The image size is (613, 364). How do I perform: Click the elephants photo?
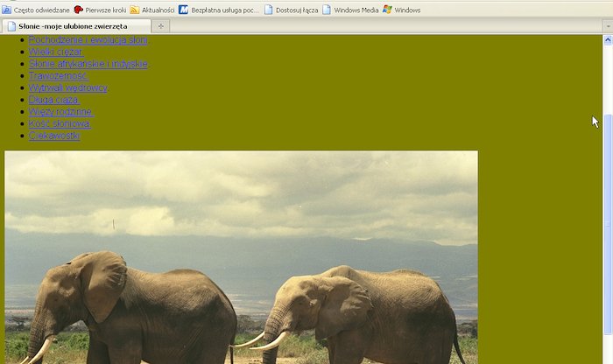point(241,257)
